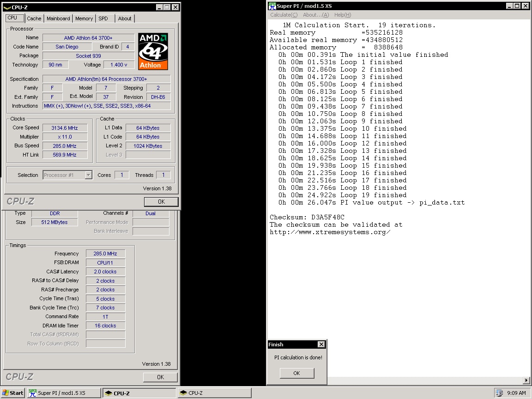The height and width of the screenshot is (399, 532).
Task: Click the Revision DH-E6 value
Action: pyautogui.click(x=158, y=97)
